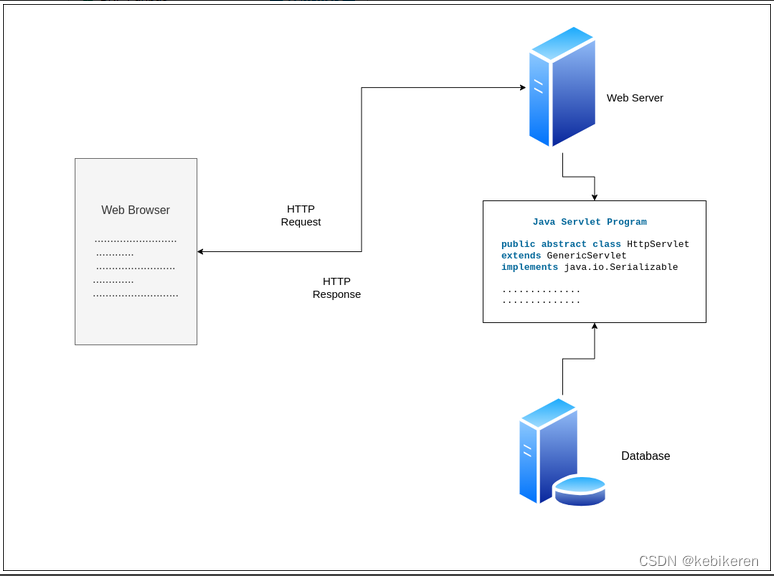This screenshot has height=576, width=774.
Task: Click the "extends GenericServlet" line
Action: point(564,255)
